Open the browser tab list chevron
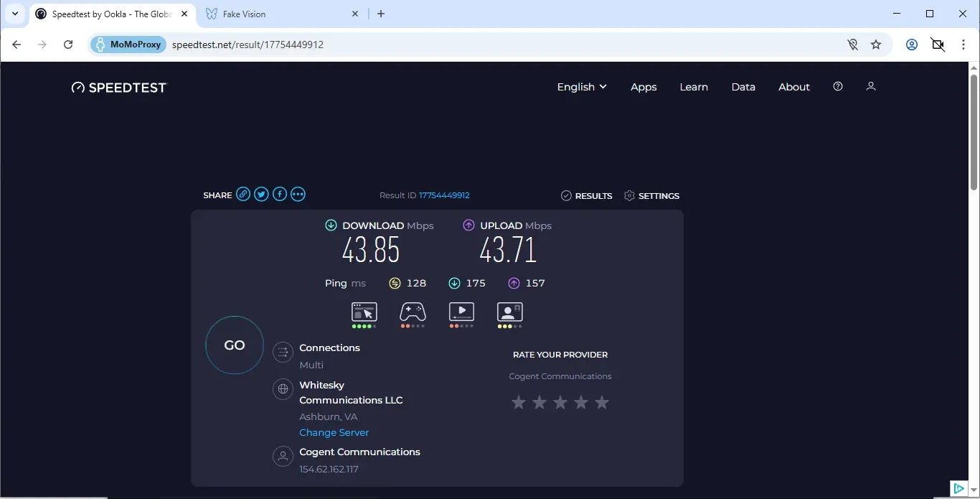This screenshot has height=499, width=980. pyautogui.click(x=14, y=13)
